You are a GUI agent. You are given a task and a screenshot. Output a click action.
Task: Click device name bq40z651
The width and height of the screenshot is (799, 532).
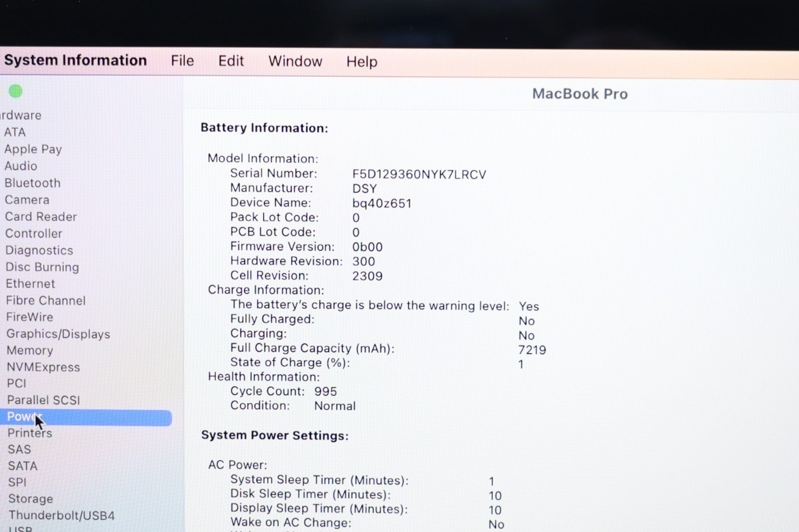pos(382,203)
